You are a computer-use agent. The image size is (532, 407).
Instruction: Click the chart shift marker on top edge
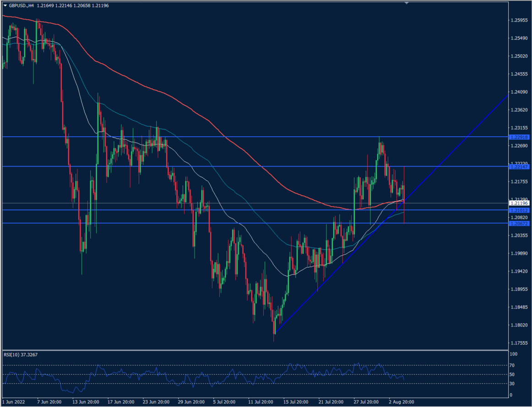(x=407, y=3)
